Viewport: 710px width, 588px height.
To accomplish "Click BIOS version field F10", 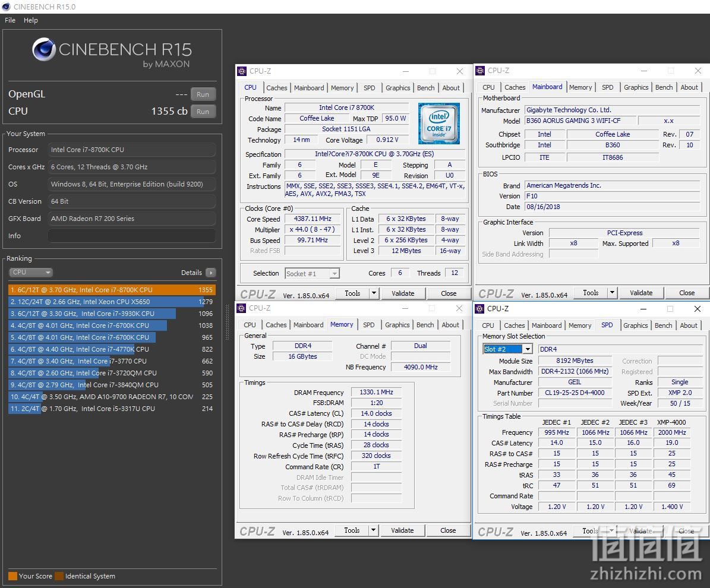I will [612, 196].
